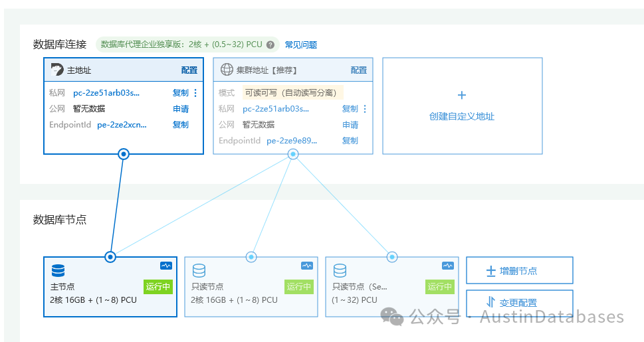Viewport: 644px width, 342px height.
Task: Click database icon of 只读节点 (Se...
Action: coord(340,271)
